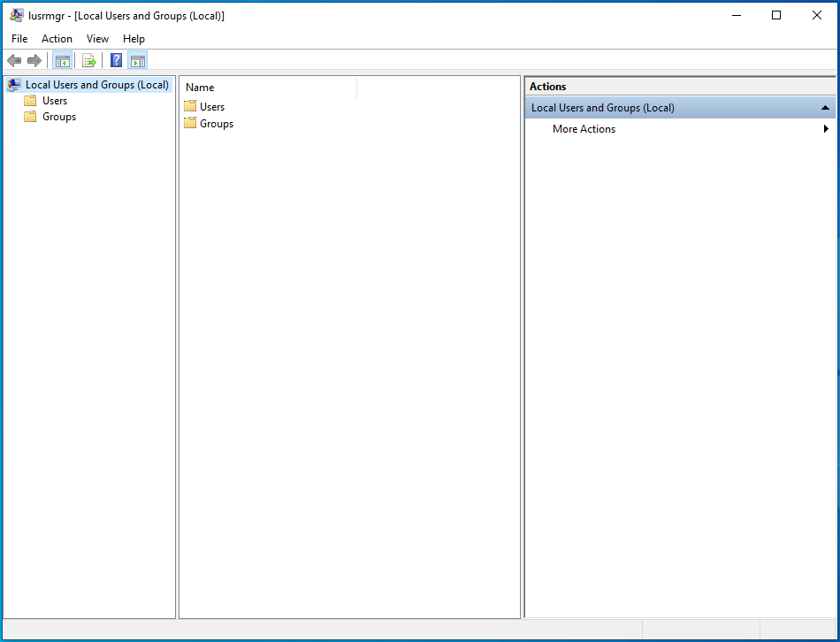The width and height of the screenshot is (840, 642).
Task: Select Local Users and Groups root node
Action: tap(96, 85)
